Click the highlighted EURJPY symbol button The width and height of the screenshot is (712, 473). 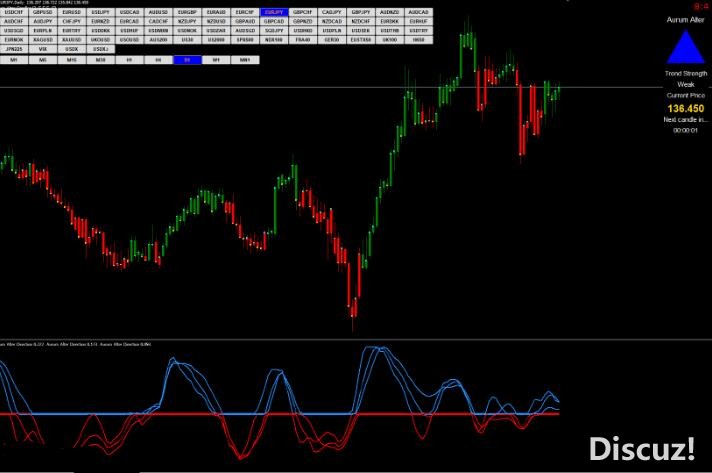[x=274, y=12]
